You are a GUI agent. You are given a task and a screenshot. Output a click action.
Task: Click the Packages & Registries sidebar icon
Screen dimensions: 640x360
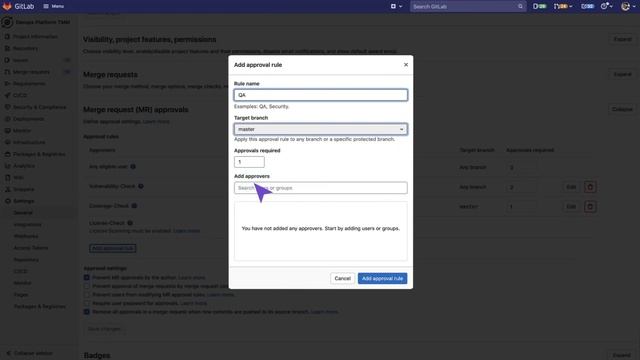click(7, 154)
